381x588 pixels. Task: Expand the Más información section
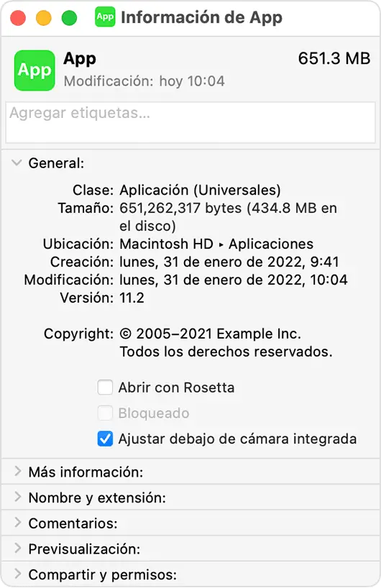click(x=17, y=472)
